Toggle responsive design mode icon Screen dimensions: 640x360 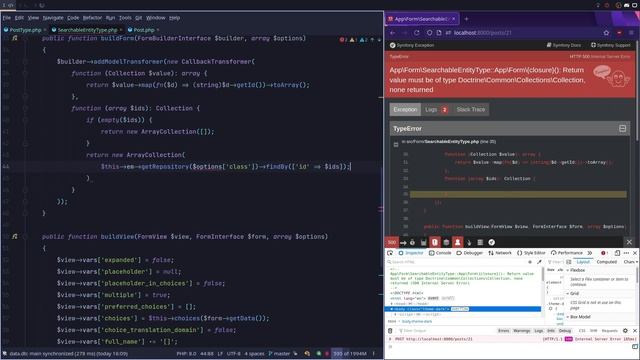[617, 253]
